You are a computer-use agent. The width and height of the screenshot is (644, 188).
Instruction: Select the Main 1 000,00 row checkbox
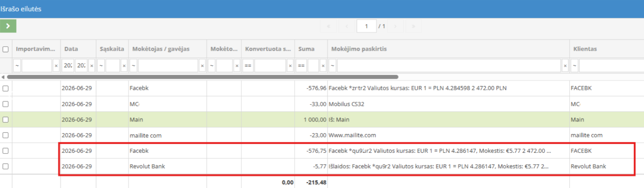[5, 119]
